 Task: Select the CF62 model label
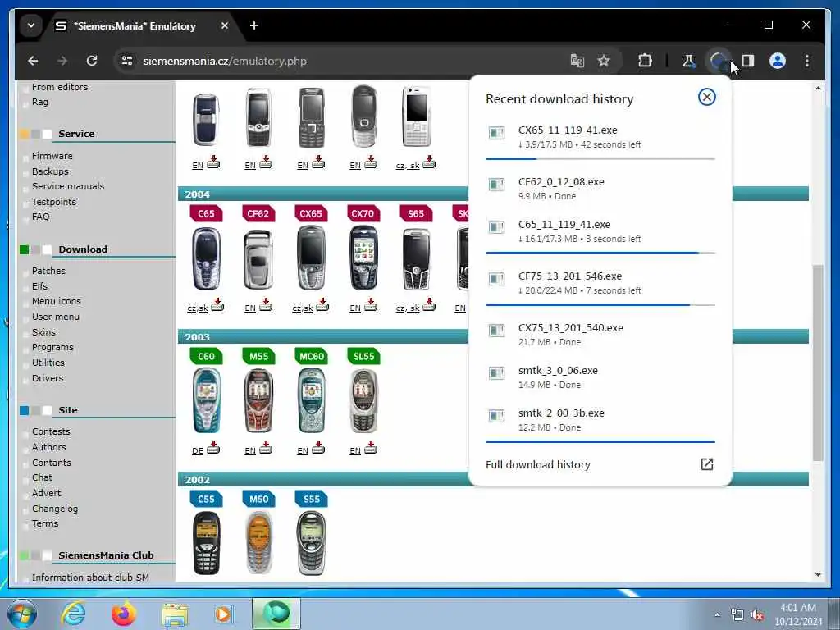pyautogui.click(x=258, y=214)
